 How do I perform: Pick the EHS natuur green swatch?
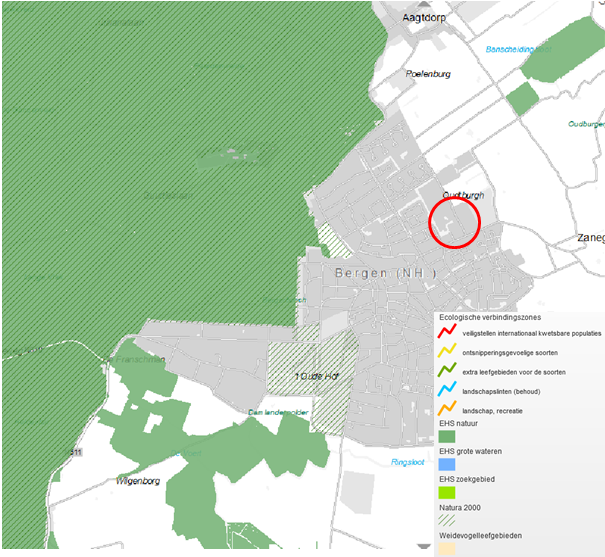(446, 436)
